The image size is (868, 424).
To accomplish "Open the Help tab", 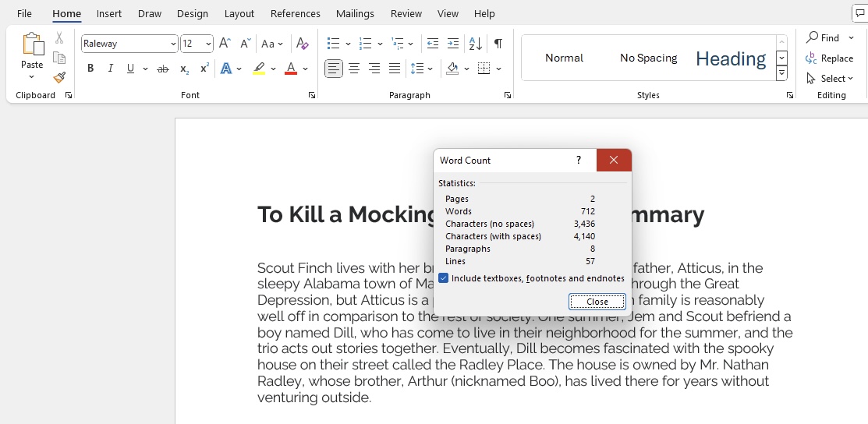I will click(484, 13).
